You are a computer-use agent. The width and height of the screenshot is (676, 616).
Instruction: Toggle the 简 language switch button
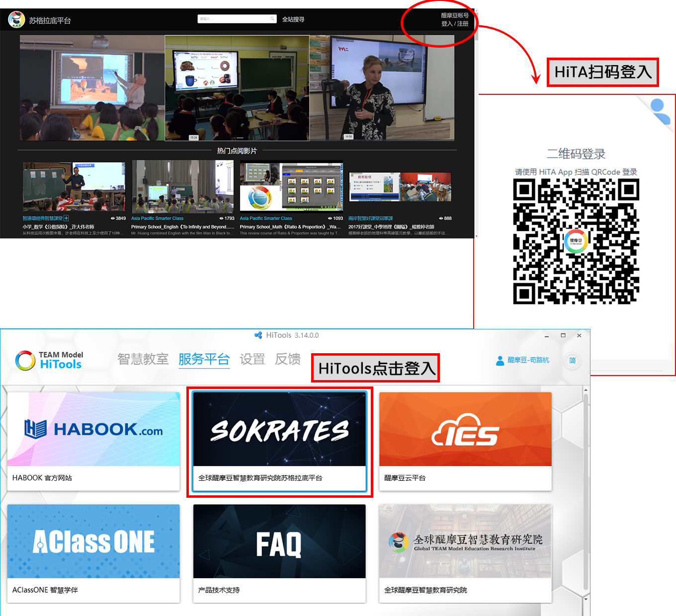572,361
